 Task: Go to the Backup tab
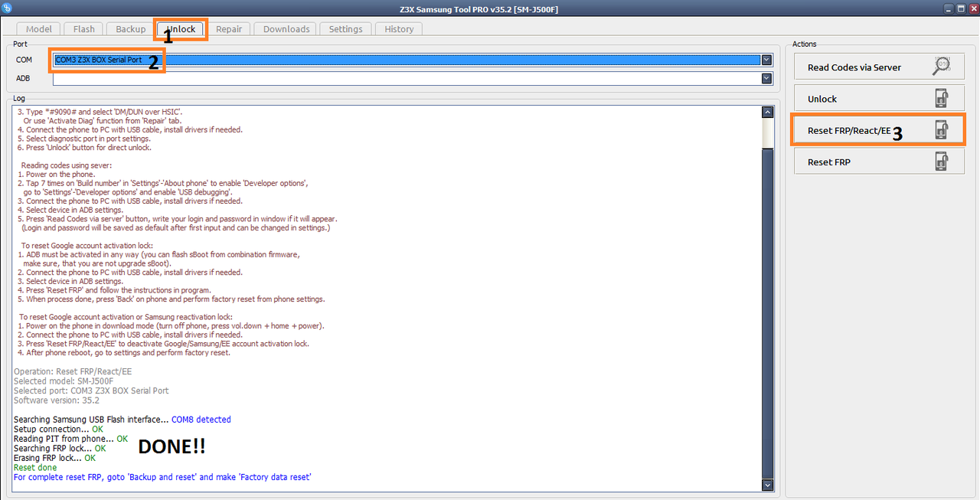pyautogui.click(x=131, y=29)
